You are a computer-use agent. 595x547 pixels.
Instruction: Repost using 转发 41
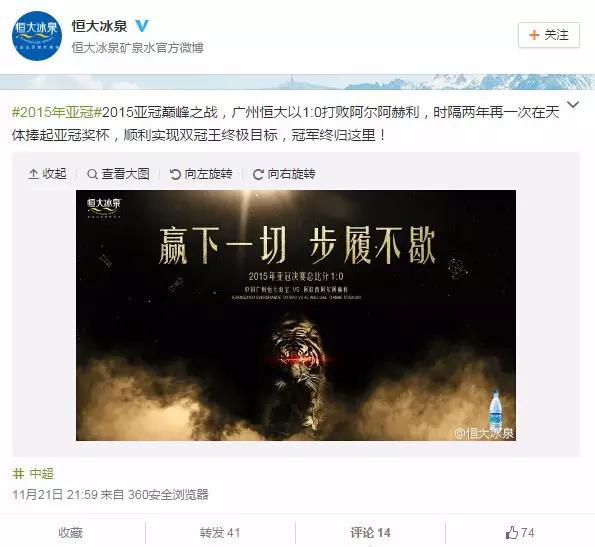click(220, 533)
